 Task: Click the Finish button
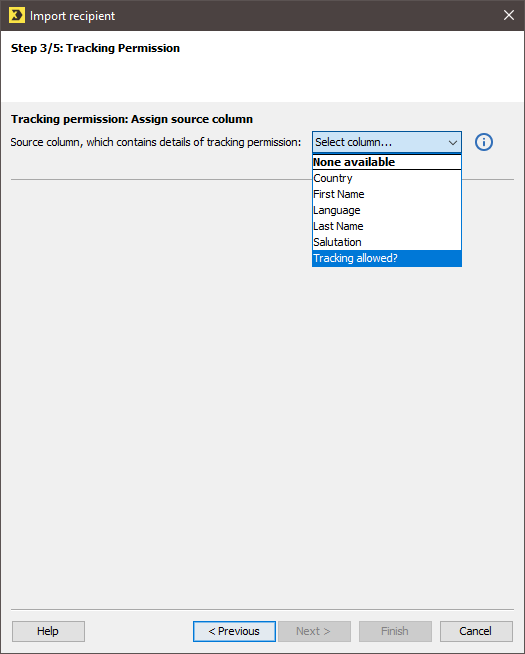[x=395, y=631]
